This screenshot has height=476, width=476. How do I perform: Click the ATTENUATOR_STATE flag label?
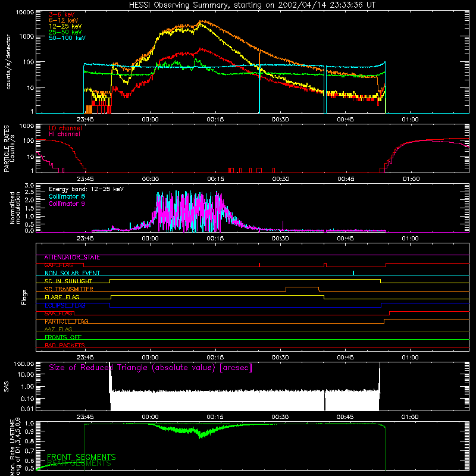click(72, 258)
